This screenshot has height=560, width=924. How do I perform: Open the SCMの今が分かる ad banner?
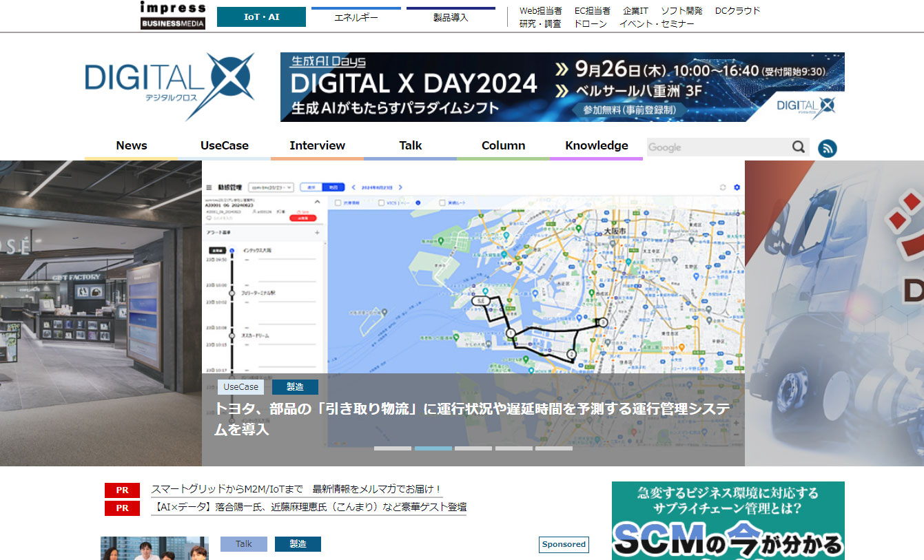pos(728,520)
